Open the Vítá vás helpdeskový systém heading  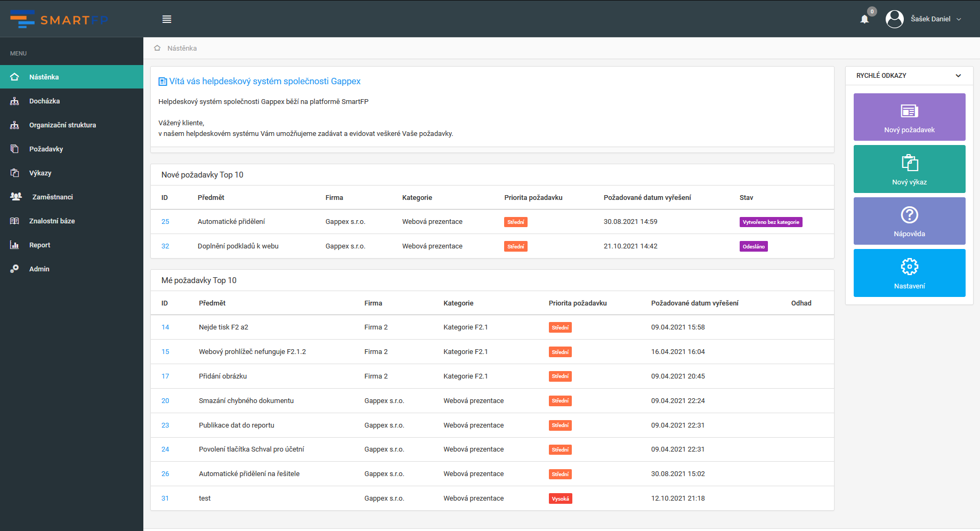click(265, 81)
